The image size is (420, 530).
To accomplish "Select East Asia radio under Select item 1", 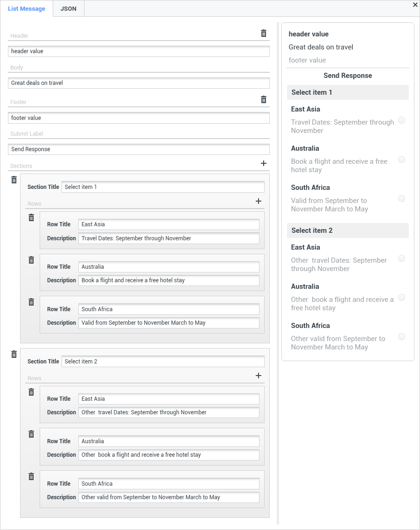I will tap(401, 120).
